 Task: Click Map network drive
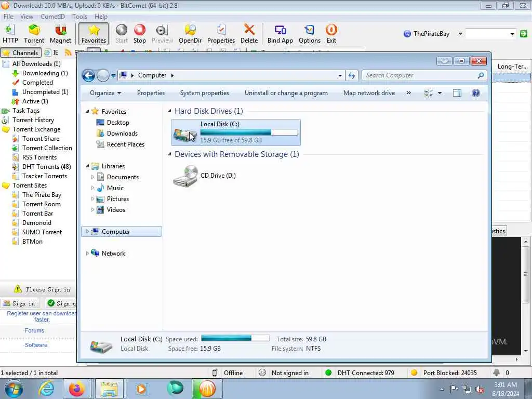[x=369, y=93]
